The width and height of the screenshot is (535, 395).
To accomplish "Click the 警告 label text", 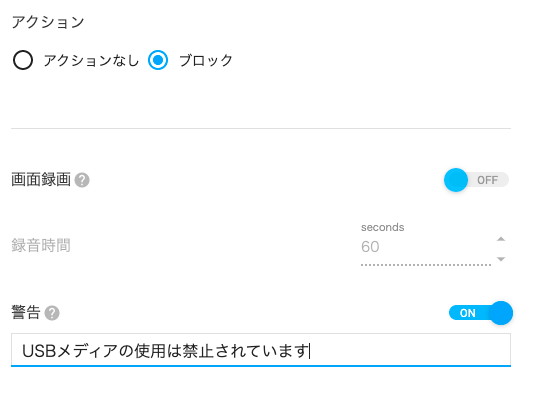I will pyautogui.click(x=26, y=313).
